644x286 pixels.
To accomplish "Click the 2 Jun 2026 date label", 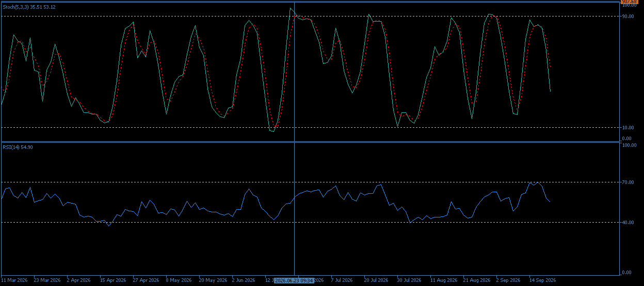I will coord(244,280).
